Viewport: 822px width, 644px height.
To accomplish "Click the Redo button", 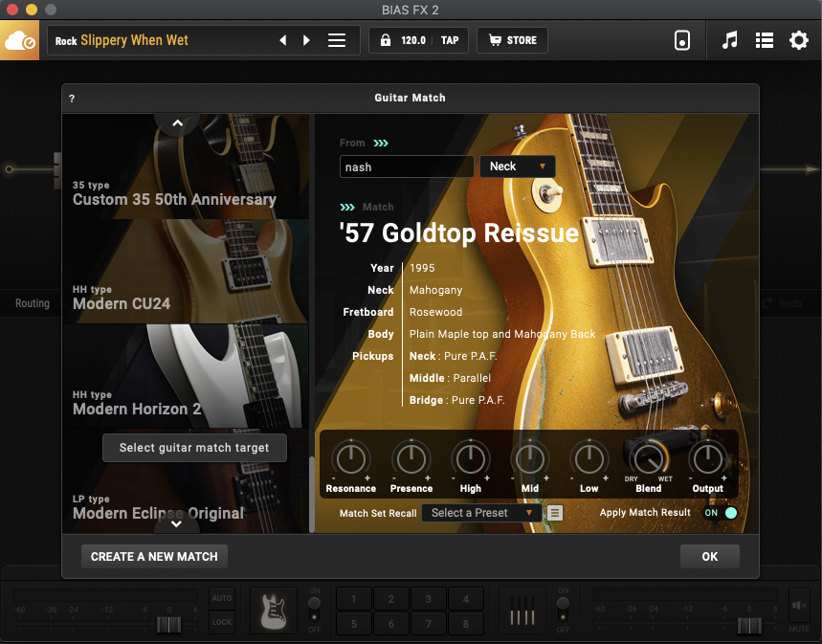I will 783,303.
